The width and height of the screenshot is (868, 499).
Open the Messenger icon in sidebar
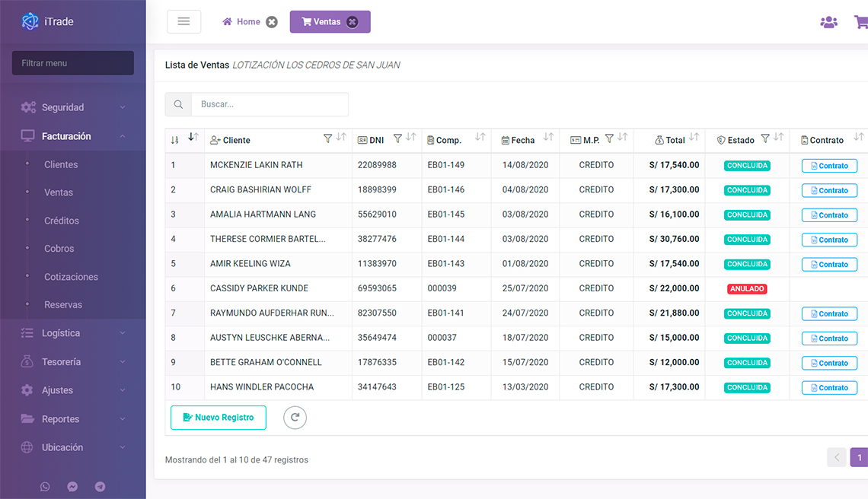click(72, 487)
